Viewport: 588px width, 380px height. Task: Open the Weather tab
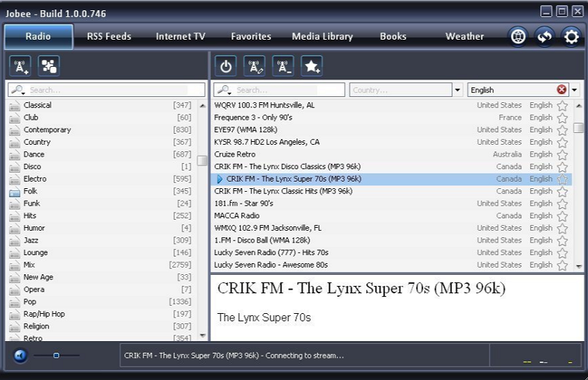coord(465,37)
